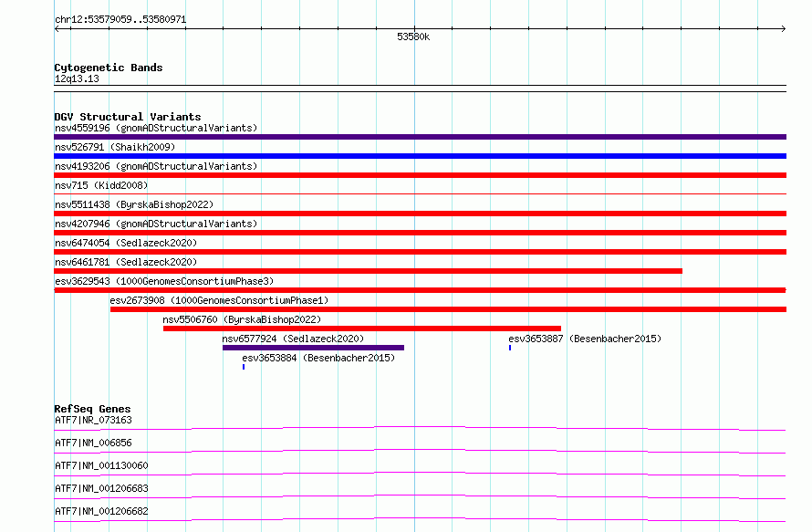Click the red bar under nsv4193206
The image size is (812, 532).
click(420, 175)
